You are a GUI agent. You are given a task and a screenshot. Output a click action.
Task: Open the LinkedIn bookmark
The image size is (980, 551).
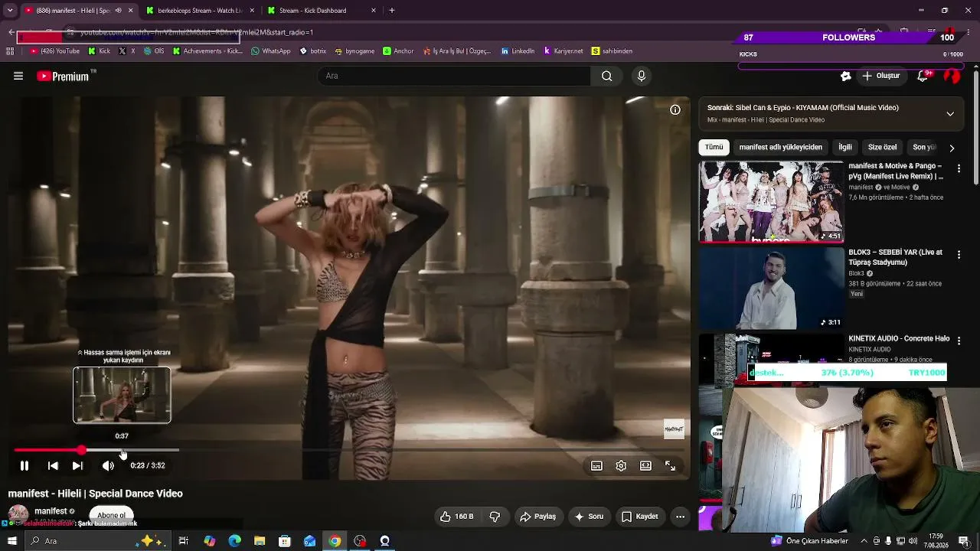(x=518, y=51)
